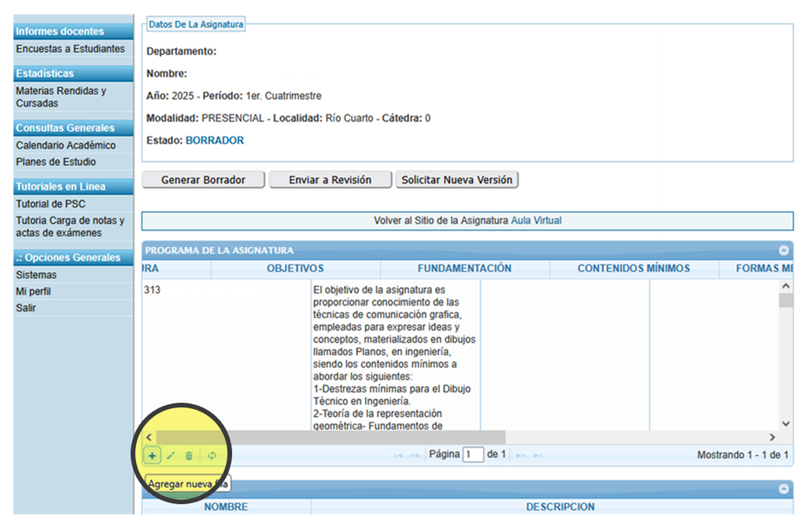Sort by the Fundamentación column header

point(464,268)
